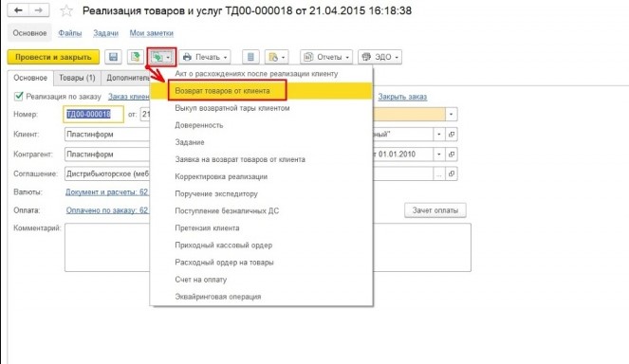Expand the ЭДО dropdown

click(379, 57)
